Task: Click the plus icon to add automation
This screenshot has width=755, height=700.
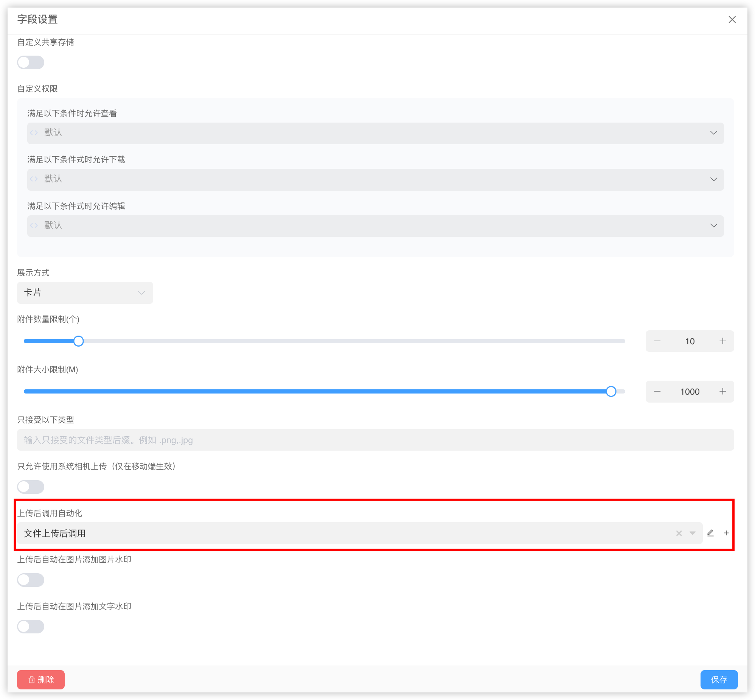Action: point(726,533)
